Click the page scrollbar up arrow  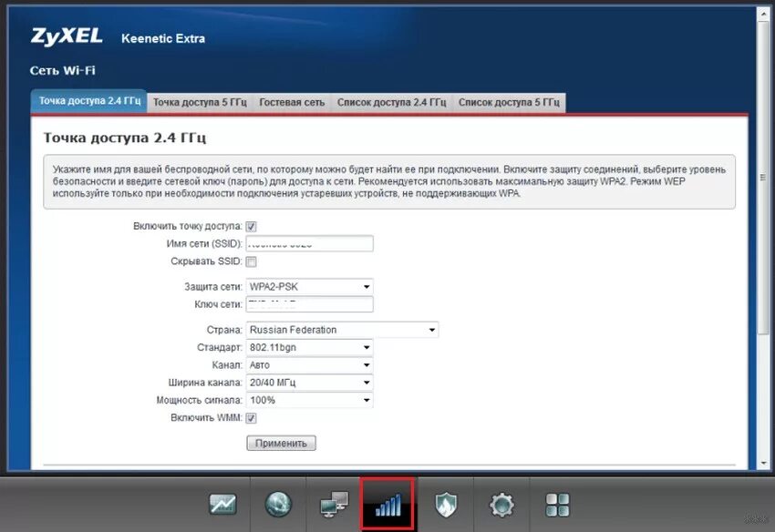coord(763,13)
